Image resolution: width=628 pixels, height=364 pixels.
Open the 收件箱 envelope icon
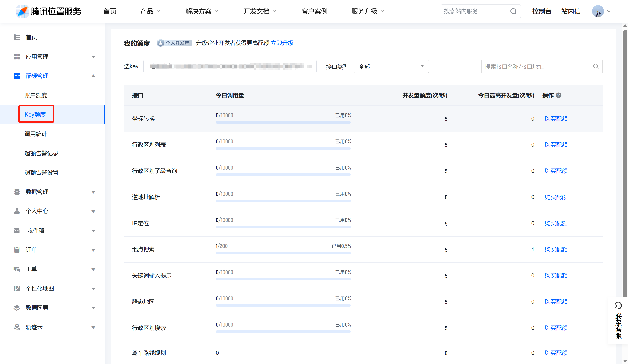(17, 230)
